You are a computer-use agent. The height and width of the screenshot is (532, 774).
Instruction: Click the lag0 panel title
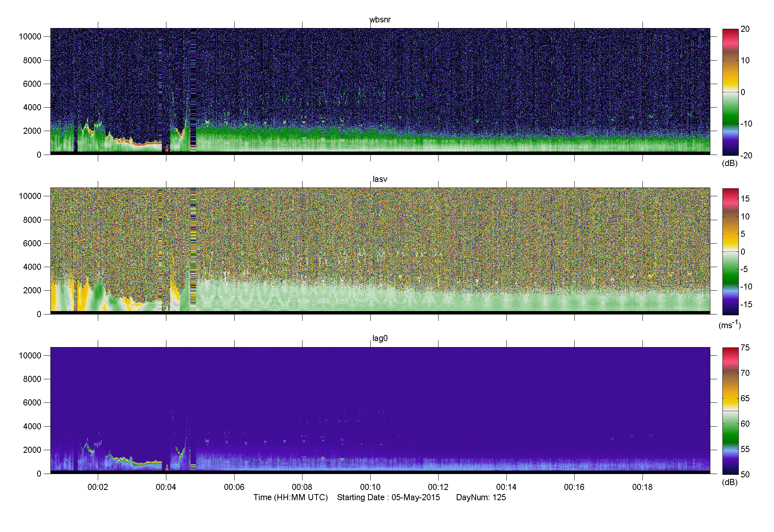coord(380,338)
